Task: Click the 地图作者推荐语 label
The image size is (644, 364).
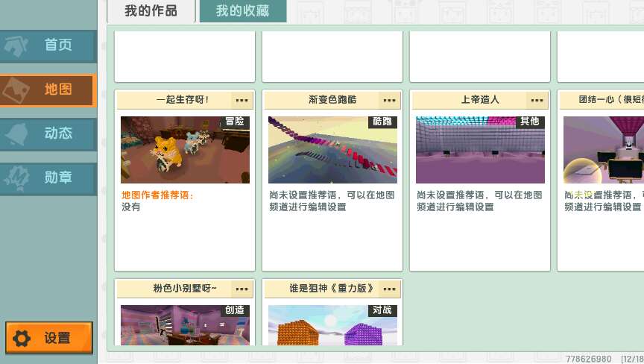Action: point(157,195)
